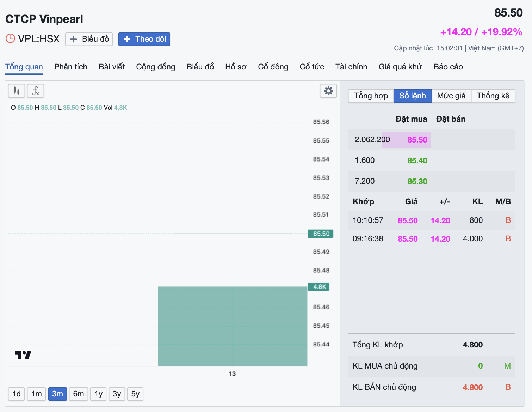Open chart settings gear icon
The width and height of the screenshot is (532, 412).
click(328, 91)
